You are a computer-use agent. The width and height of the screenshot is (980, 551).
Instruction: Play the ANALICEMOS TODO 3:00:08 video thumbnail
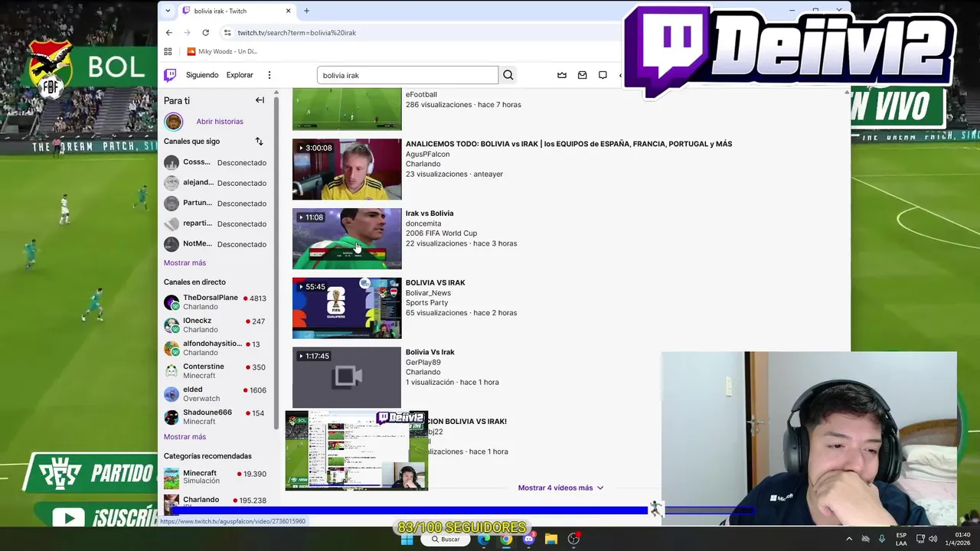347,169
